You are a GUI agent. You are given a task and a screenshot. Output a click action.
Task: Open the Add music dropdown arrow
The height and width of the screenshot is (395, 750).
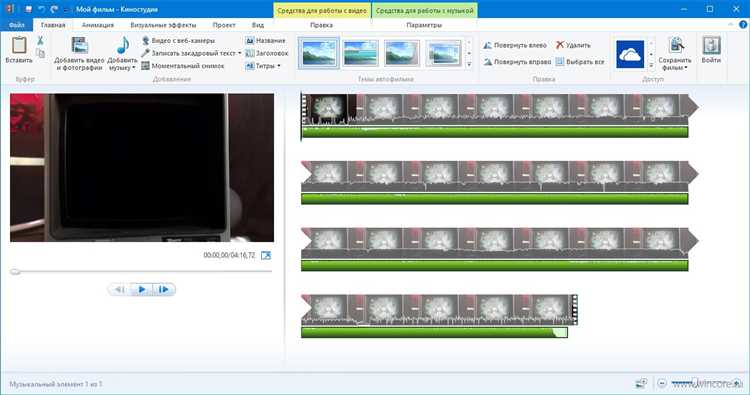pos(133,68)
